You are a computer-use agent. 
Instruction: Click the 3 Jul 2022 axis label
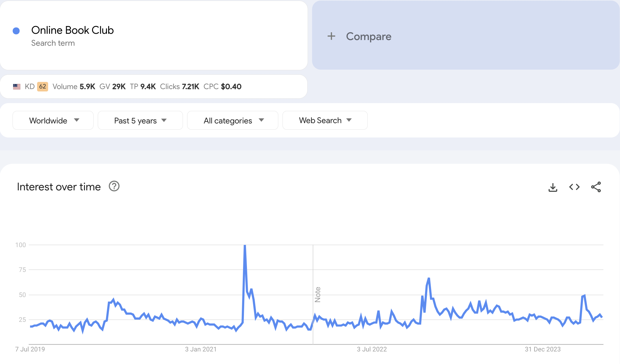click(372, 349)
